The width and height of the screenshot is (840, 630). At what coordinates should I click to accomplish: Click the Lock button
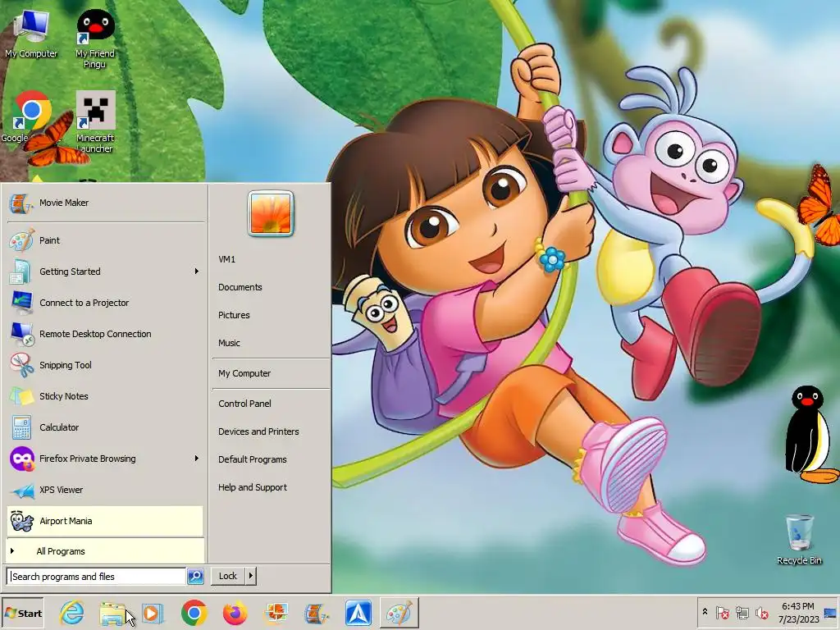[228, 576]
